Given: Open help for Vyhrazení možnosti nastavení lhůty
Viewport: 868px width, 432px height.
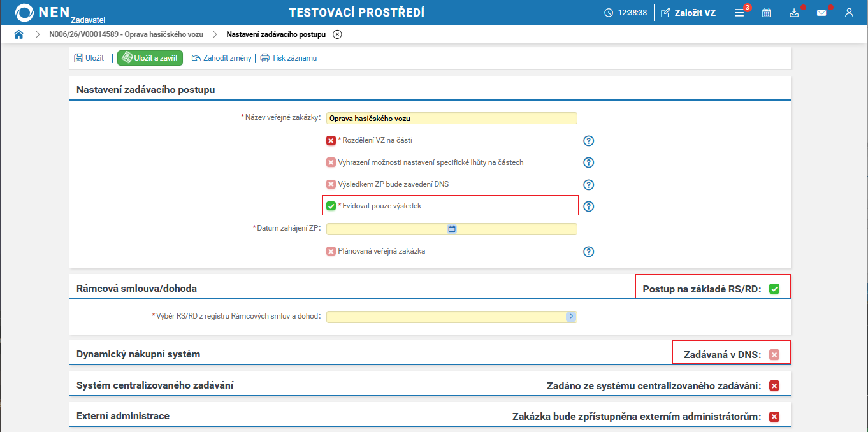Looking at the screenshot, I should pyautogui.click(x=589, y=162).
